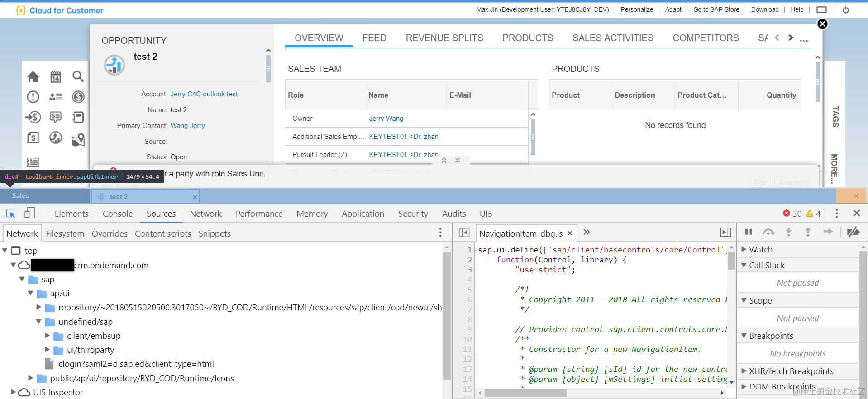Image resolution: width=868 pixels, height=399 pixels.
Task: Select clogin?saml2=disabled file in tree
Action: tap(136, 364)
